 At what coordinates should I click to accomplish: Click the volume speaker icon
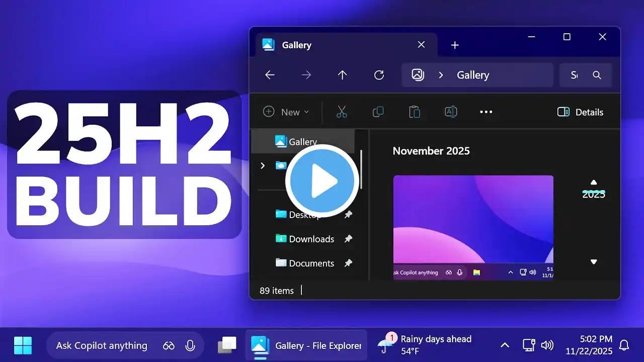click(547, 345)
